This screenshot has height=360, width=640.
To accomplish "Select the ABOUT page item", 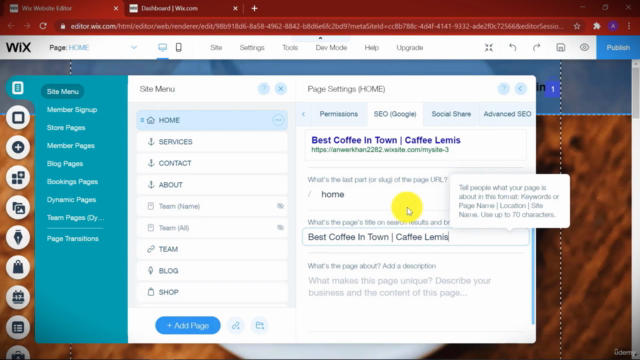I will pos(212,185).
